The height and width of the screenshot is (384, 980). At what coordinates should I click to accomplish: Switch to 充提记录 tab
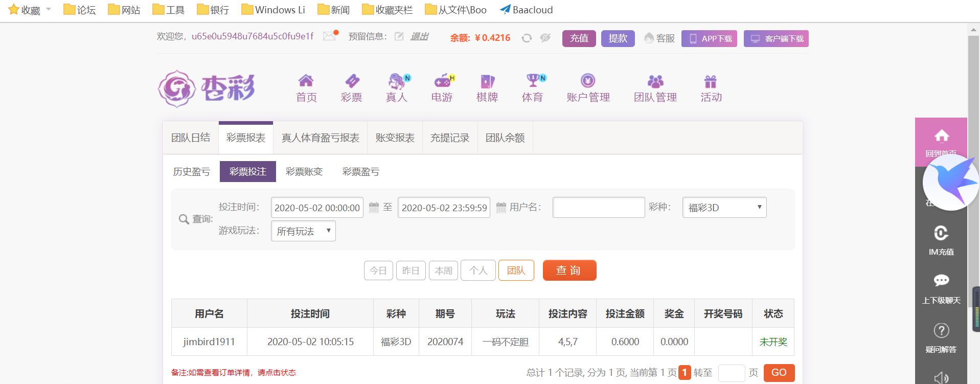click(450, 138)
